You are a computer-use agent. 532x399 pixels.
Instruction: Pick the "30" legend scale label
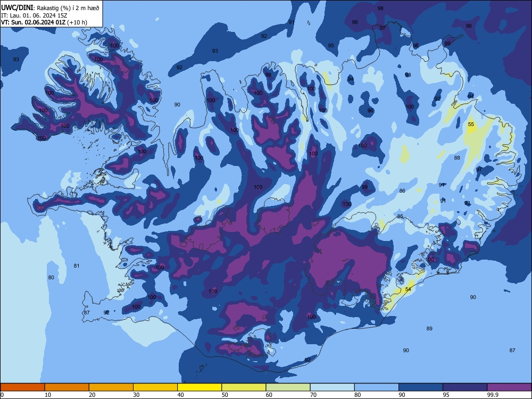(136, 395)
